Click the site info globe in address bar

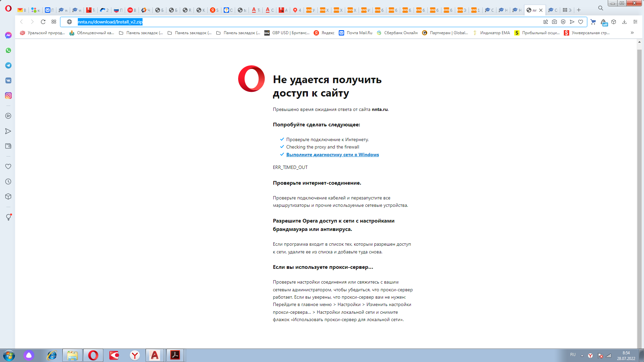tap(69, 22)
